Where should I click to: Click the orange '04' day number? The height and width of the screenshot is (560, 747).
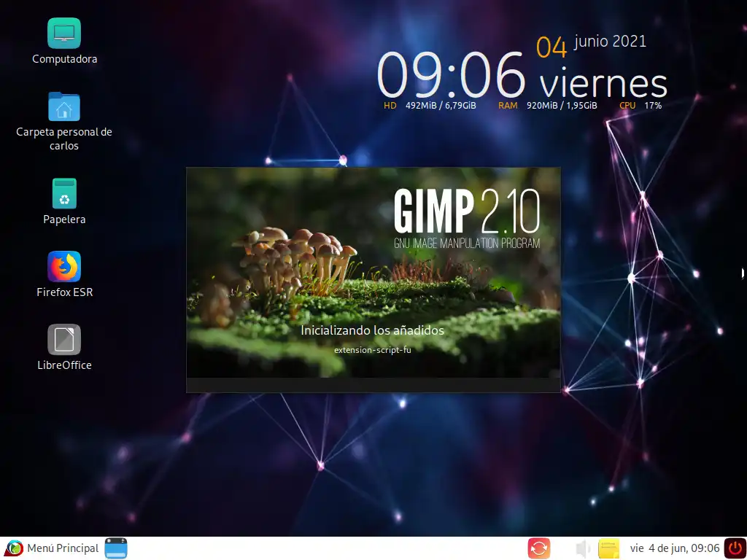pyautogui.click(x=551, y=47)
